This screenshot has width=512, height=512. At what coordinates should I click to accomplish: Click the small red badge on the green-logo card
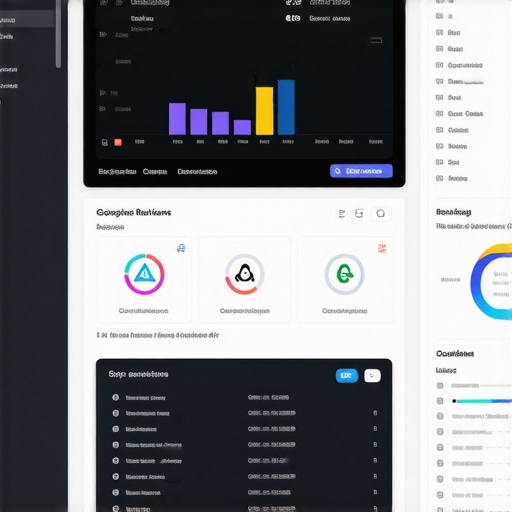click(x=382, y=248)
